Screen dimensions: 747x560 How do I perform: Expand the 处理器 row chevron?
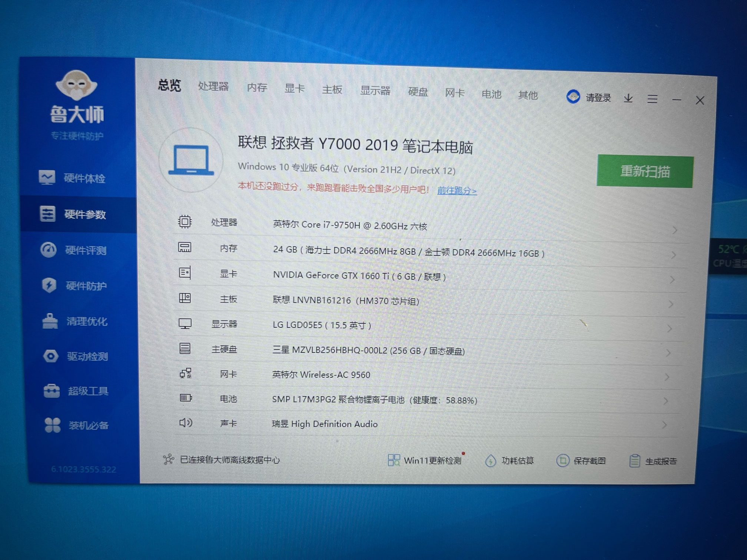point(675,230)
